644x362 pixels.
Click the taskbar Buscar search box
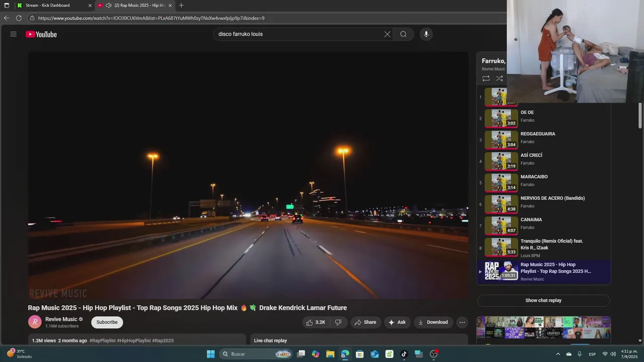[x=257, y=354]
